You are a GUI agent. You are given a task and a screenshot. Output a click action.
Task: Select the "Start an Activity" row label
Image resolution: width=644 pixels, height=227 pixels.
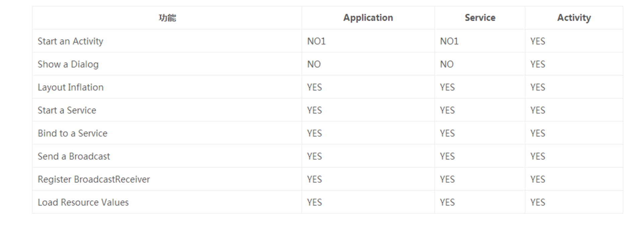pyautogui.click(x=70, y=41)
